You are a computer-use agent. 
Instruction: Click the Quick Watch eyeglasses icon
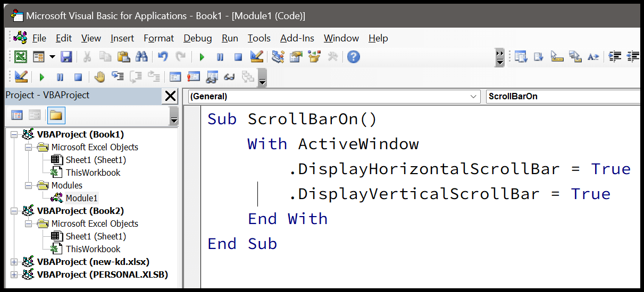coord(230,78)
